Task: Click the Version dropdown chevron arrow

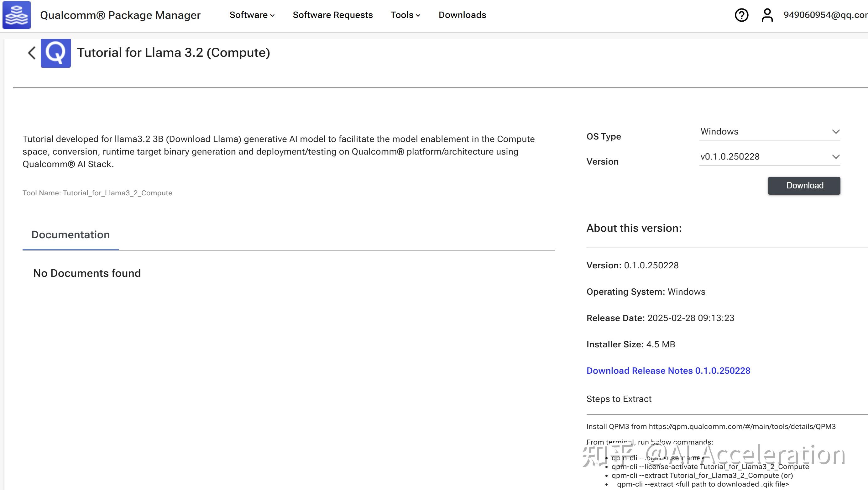Action: click(x=836, y=157)
